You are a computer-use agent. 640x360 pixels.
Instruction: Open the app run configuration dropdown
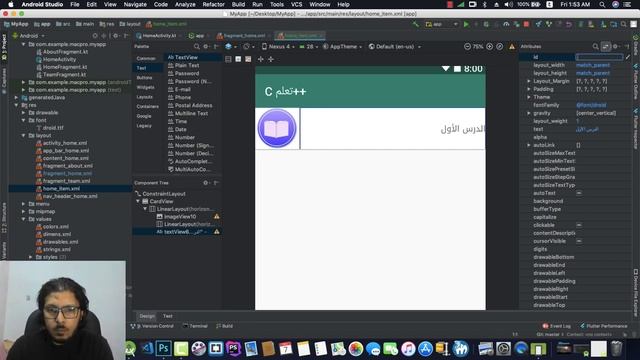441,24
